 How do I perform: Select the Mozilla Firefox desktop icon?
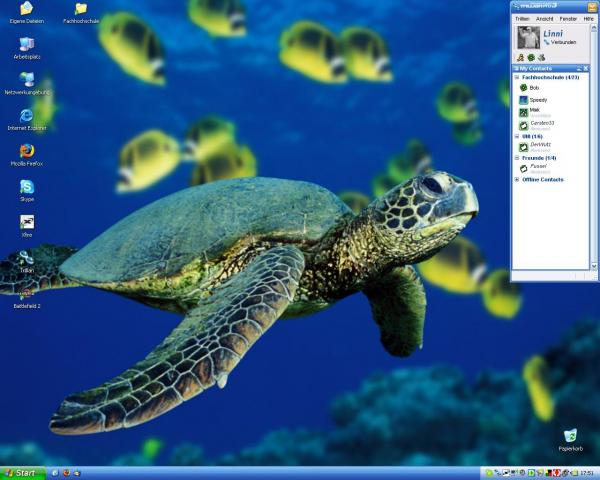(x=27, y=155)
